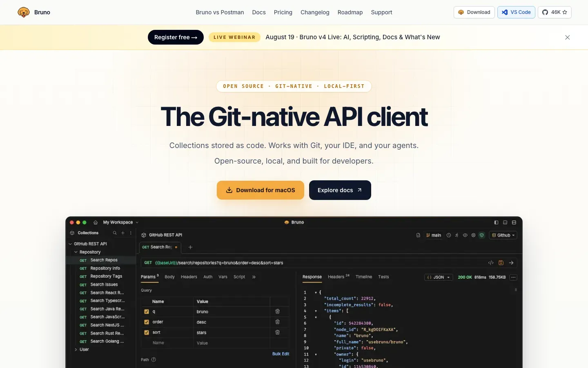Open response three-dot more options button
588x368 pixels.
(513, 277)
